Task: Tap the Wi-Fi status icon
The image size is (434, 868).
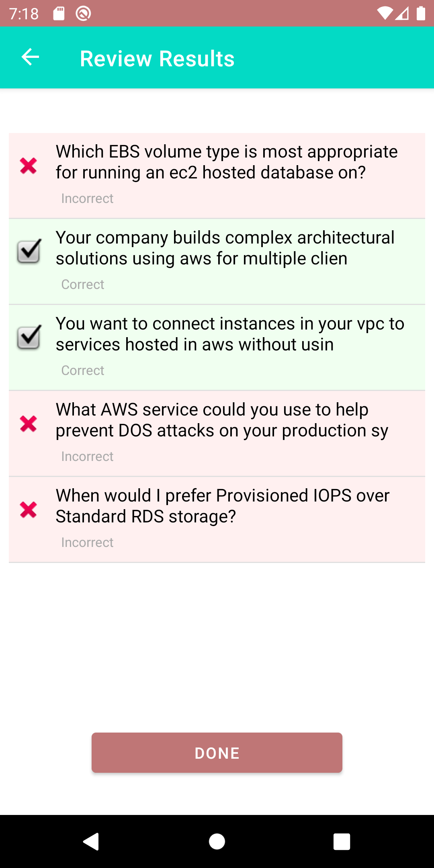Action: click(385, 14)
